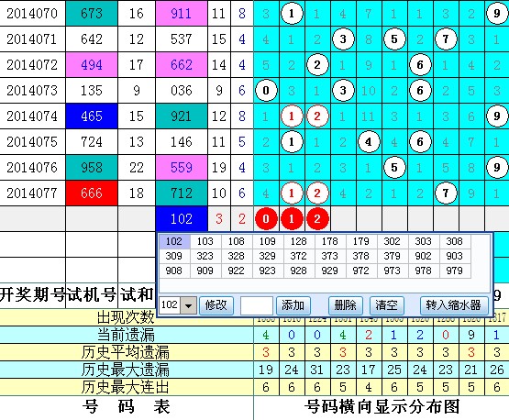Click the 清空 button
509x420 pixels.
click(x=387, y=305)
